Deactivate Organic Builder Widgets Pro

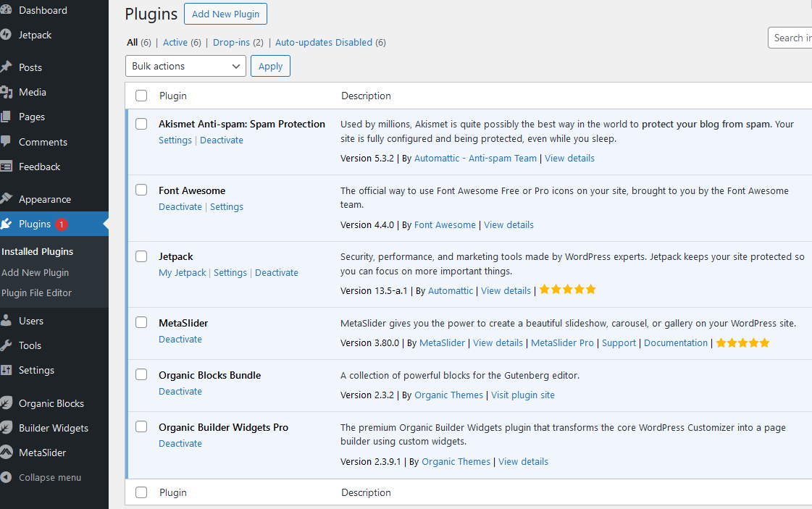(x=180, y=444)
